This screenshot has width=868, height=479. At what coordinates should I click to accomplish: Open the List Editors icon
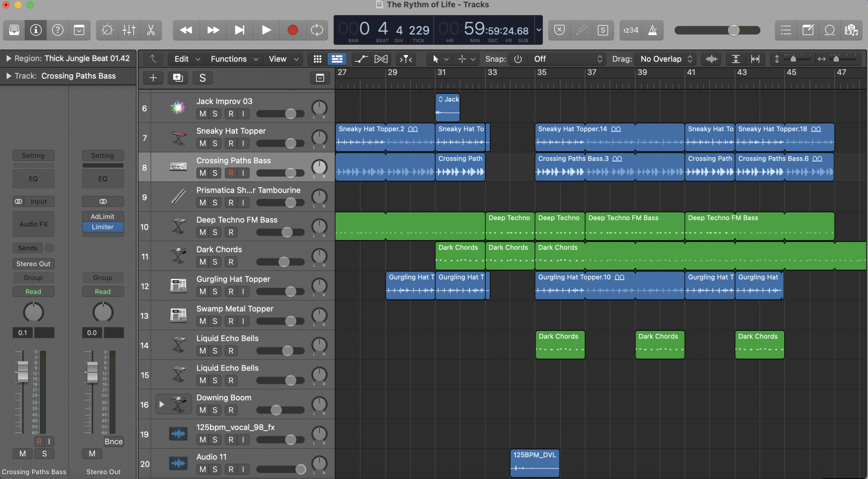point(786,30)
